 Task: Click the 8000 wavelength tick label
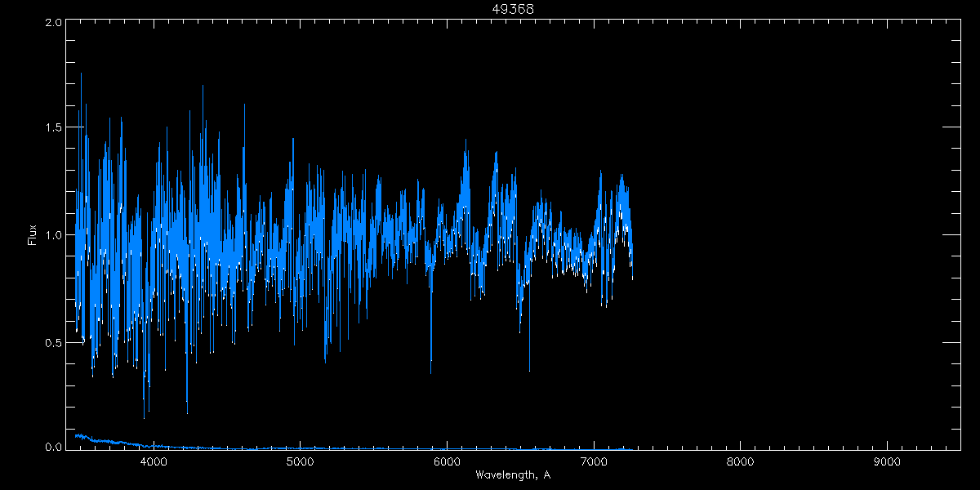[740, 460]
